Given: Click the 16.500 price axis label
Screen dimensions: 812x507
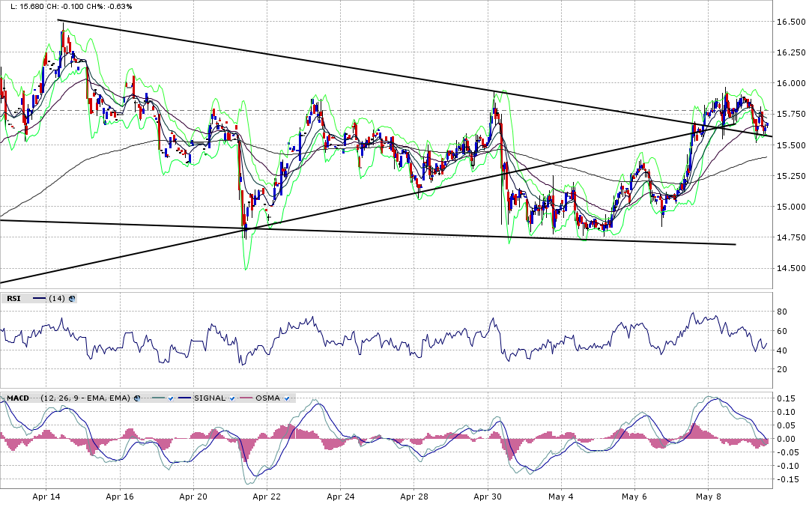Looking at the screenshot, I should pos(792,22).
